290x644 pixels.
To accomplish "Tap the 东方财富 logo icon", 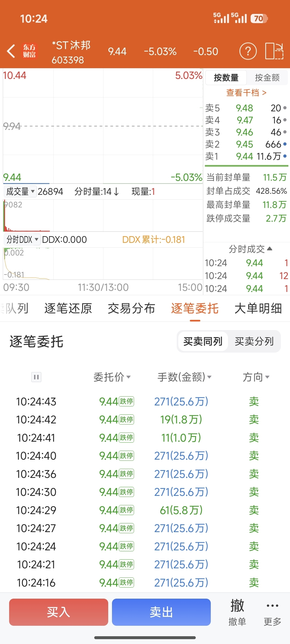I will tap(29, 51).
